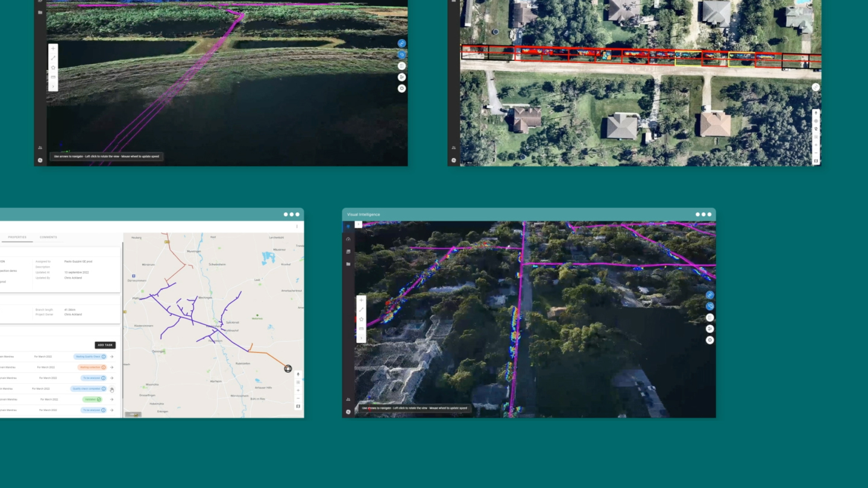The image size is (868, 488).
Task: Zoom out on the pipeline network map
Action: pyautogui.click(x=298, y=398)
